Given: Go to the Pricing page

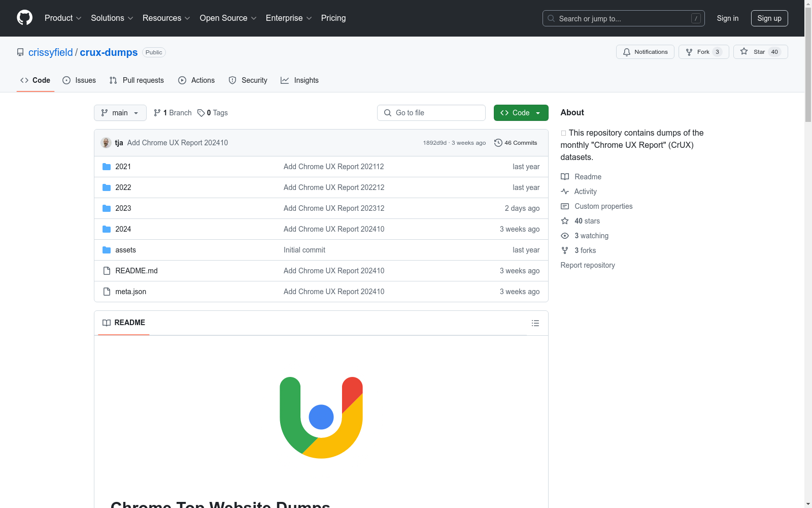Looking at the screenshot, I should [333, 18].
